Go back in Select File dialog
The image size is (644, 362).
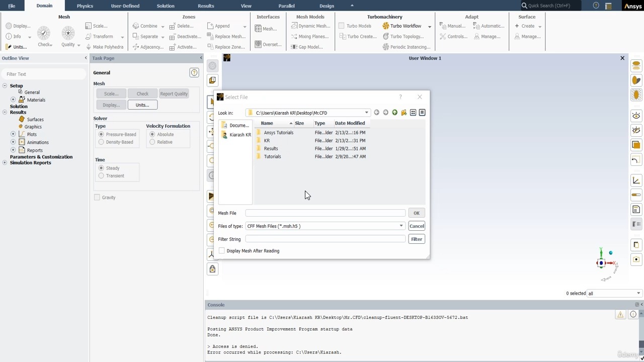pyautogui.click(x=376, y=113)
